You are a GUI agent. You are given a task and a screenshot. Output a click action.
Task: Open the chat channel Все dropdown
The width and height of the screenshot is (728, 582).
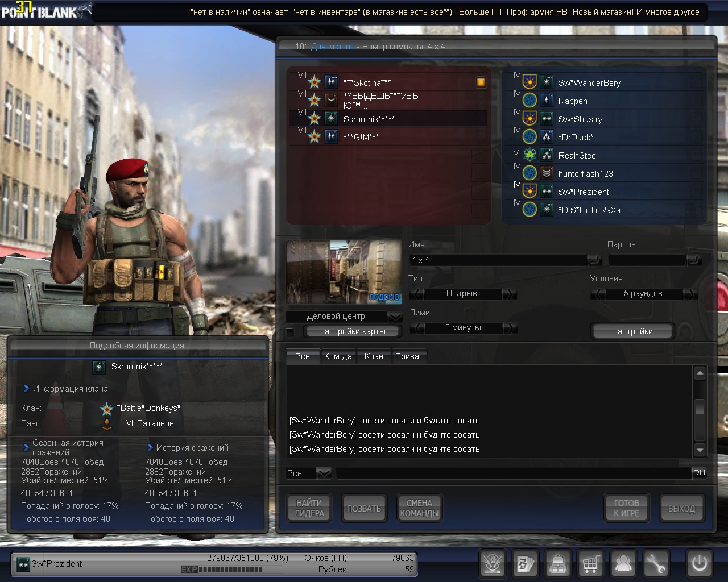click(x=324, y=473)
